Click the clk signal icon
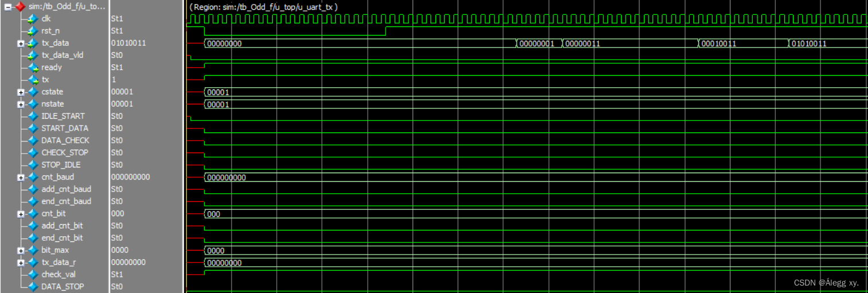Image resolution: width=868 pixels, height=293 pixels. [33, 19]
